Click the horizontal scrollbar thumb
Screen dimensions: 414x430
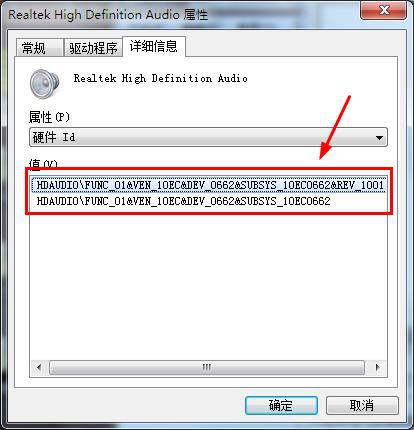207,367
